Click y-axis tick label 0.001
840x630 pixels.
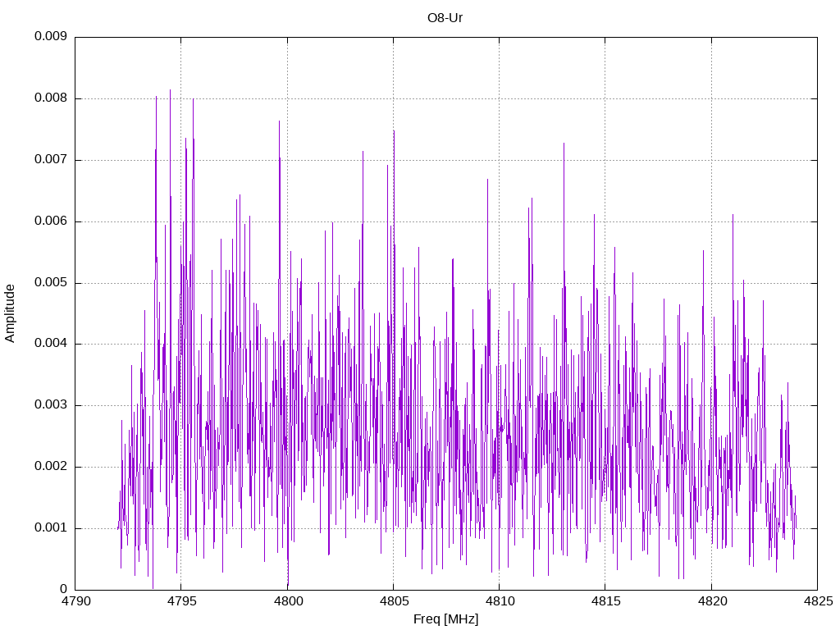[51, 527]
